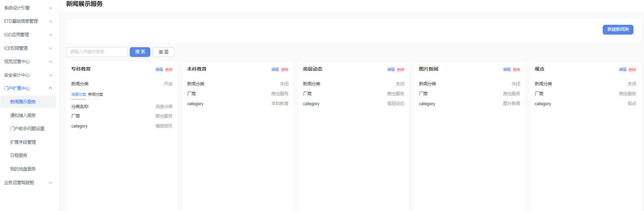Viewport: 644px width, 211px height.
Task: Open 通知接入服务 from the sidebar
Action: coord(23,115)
